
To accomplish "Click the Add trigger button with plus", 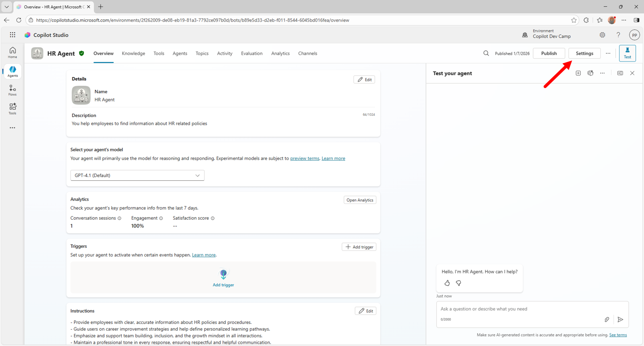I will (x=359, y=247).
